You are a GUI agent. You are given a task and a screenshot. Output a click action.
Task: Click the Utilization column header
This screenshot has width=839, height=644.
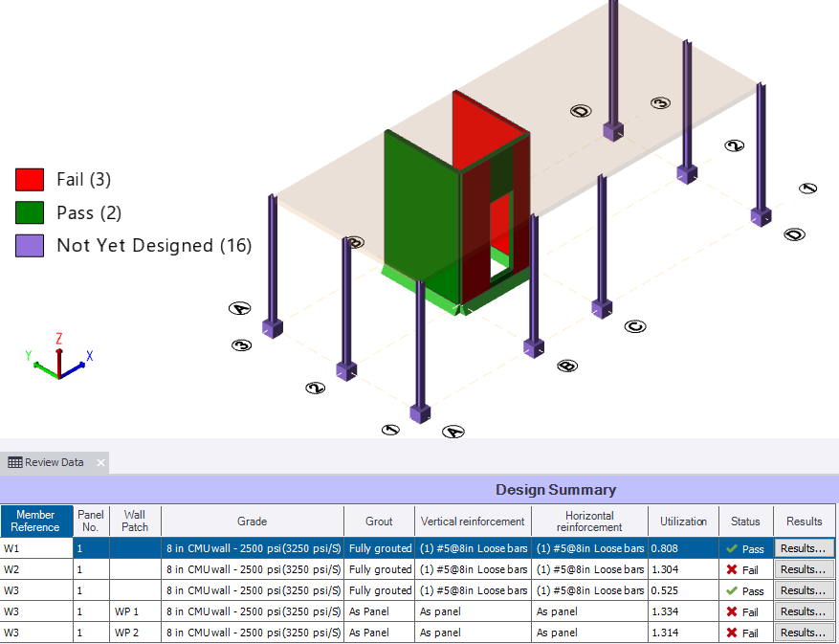pos(683,521)
